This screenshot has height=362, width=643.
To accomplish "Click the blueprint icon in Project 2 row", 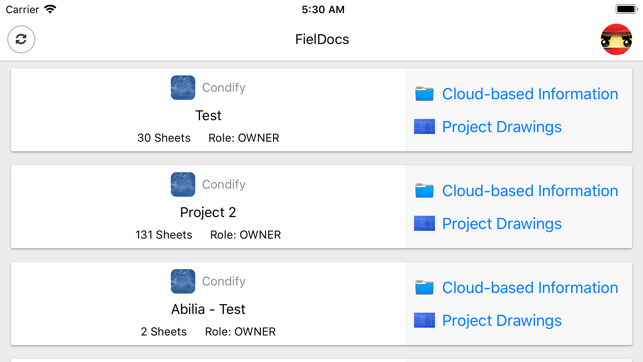I will [x=424, y=223].
